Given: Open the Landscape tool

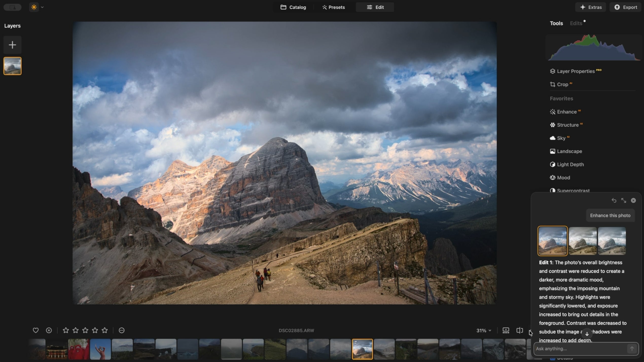Looking at the screenshot, I should (569, 151).
